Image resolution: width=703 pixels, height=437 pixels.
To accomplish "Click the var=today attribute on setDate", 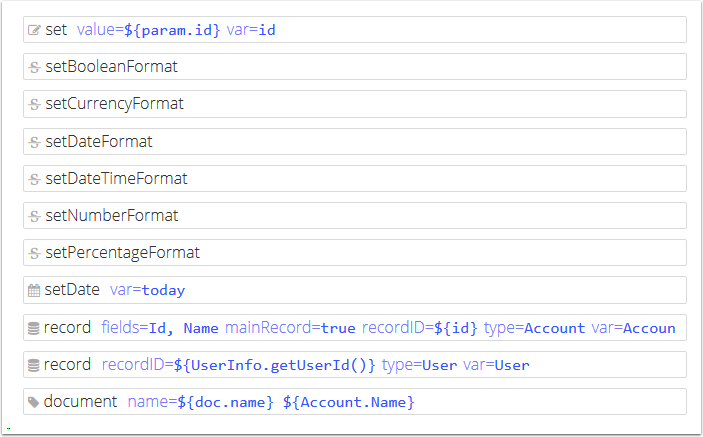I will [147, 291].
